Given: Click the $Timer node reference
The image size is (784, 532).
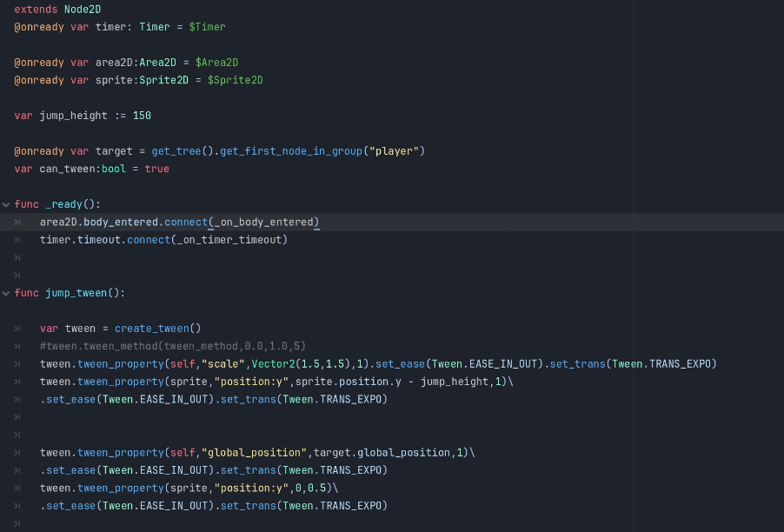Looking at the screenshot, I should (x=207, y=27).
